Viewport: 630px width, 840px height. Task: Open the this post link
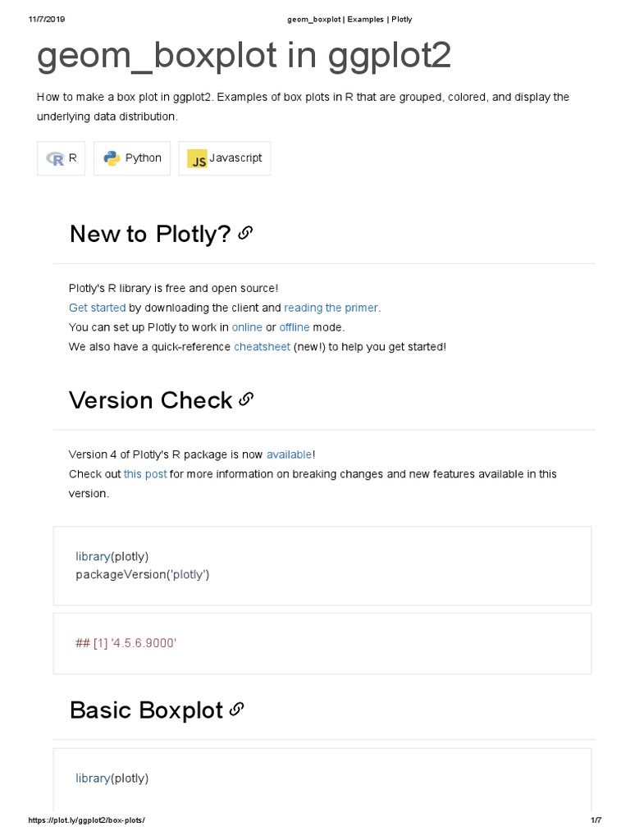click(145, 474)
